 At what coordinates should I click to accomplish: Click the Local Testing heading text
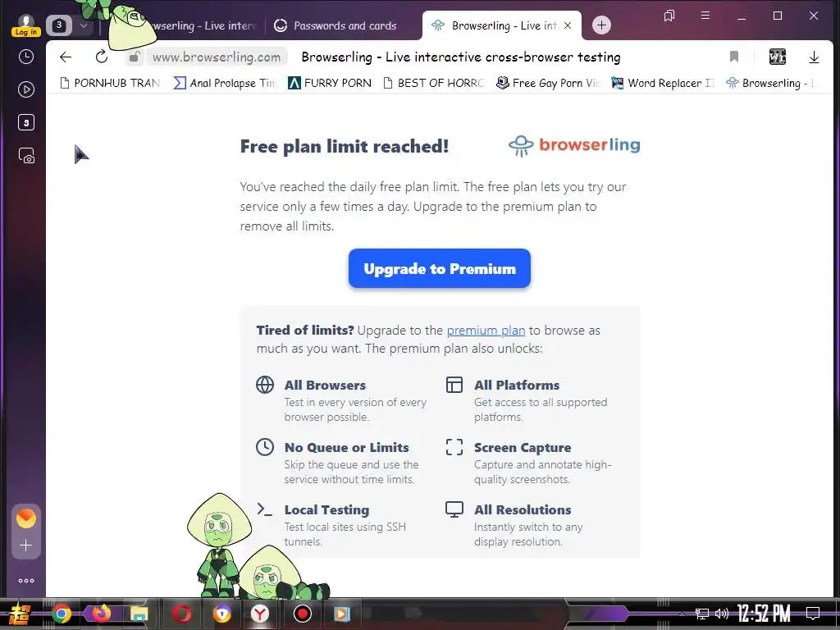(326, 510)
